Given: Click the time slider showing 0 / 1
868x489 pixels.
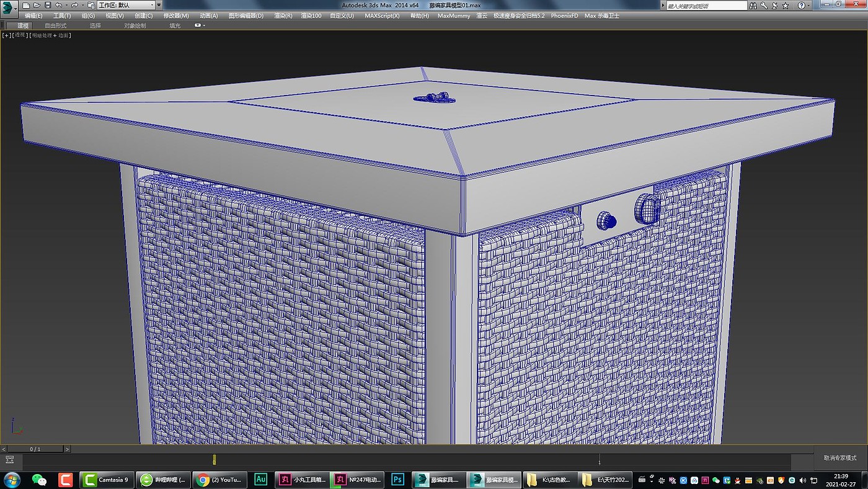Looking at the screenshot, I should click(x=35, y=449).
